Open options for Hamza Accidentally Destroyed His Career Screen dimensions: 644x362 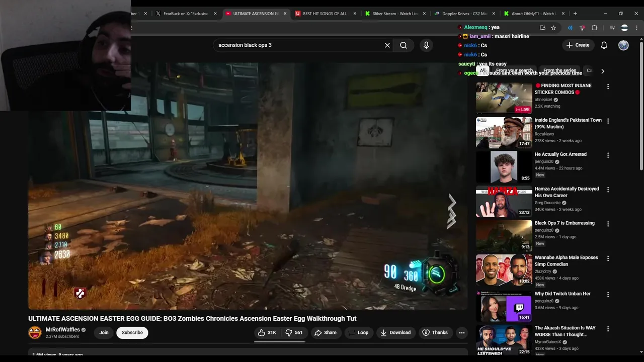tap(608, 190)
